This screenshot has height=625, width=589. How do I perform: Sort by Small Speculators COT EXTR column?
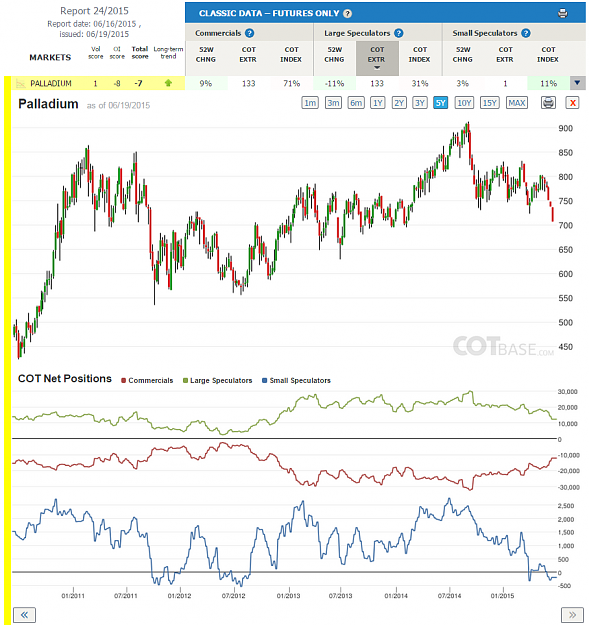click(x=505, y=55)
